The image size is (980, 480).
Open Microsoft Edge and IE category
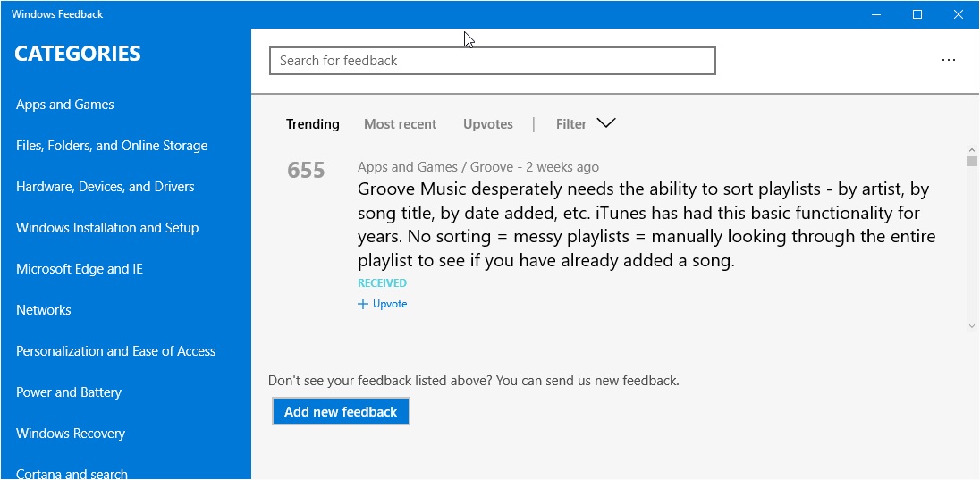[80, 269]
